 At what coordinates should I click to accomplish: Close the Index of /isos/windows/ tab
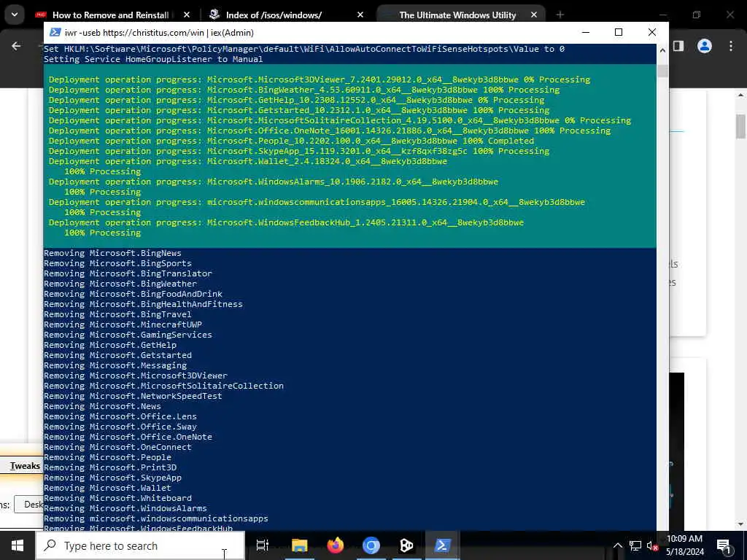point(360,15)
